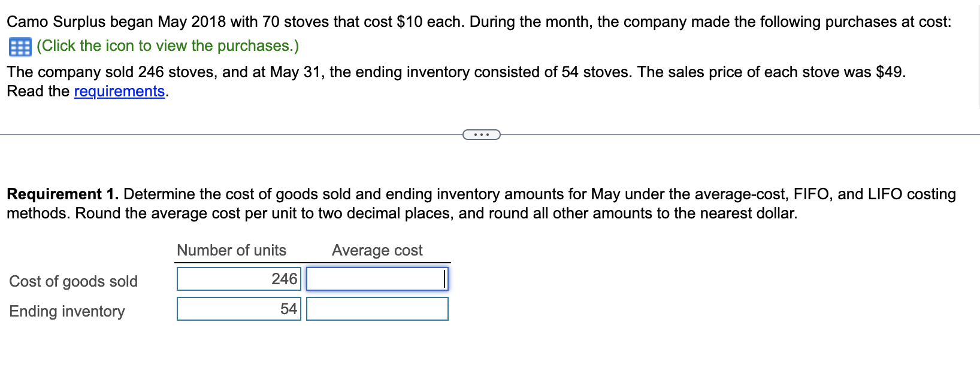
Task: Click the green 'Click the icon' text
Action: pos(167,46)
